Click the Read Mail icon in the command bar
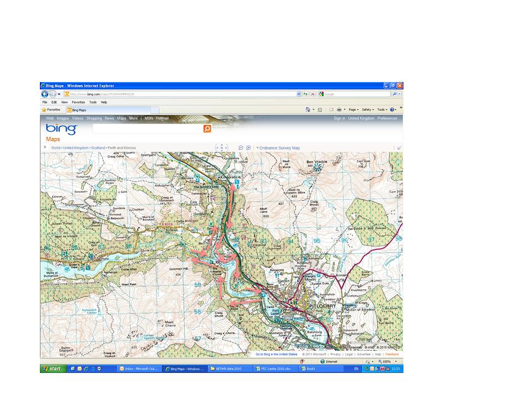The height and width of the screenshot is (399, 532). tap(331, 110)
